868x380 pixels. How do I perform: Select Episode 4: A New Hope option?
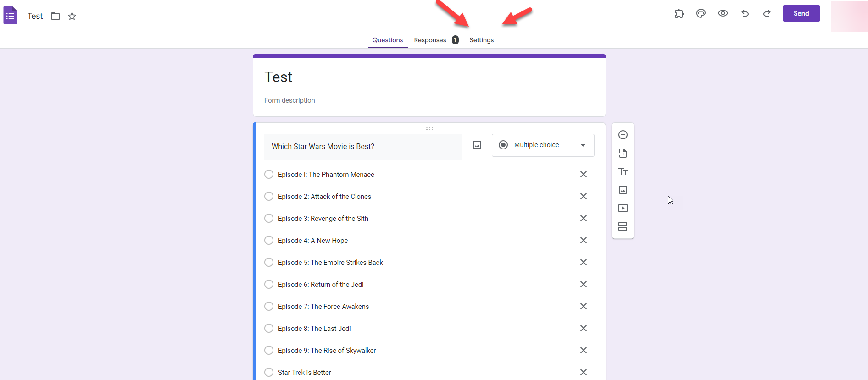pyautogui.click(x=269, y=240)
